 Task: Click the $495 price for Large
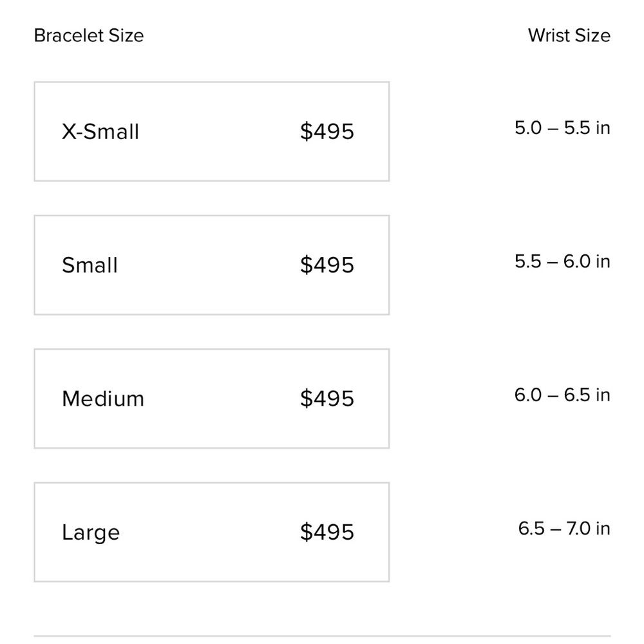[x=327, y=532]
